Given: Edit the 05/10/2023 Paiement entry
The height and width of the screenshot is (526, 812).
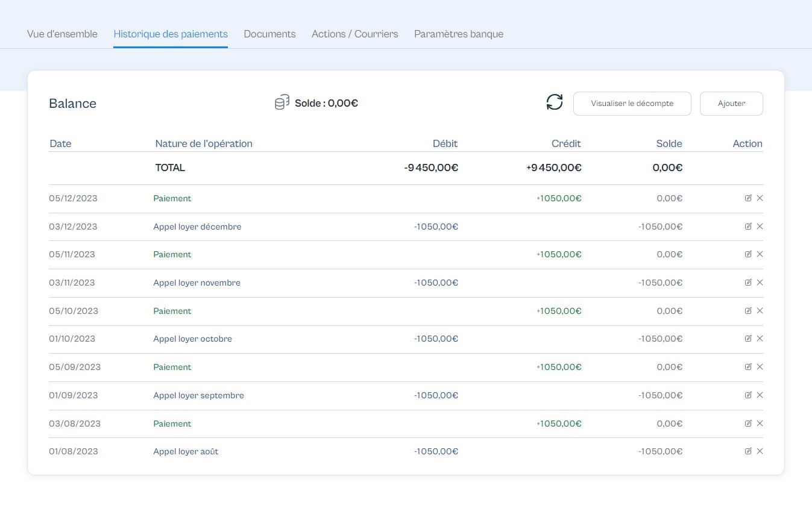Looking at the screenshot, I should (x=748, y=310).
